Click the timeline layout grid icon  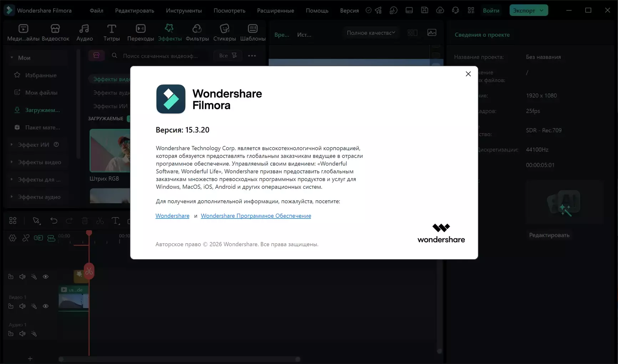(x=13, y=221)
